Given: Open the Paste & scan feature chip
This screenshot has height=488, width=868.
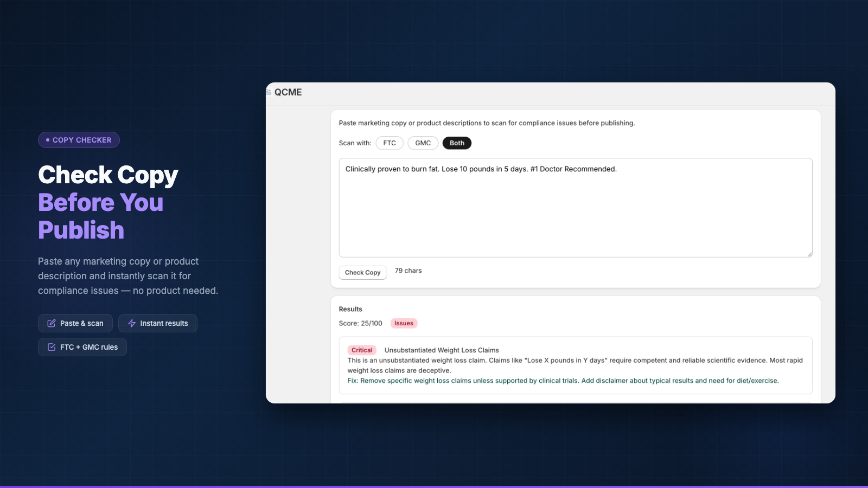Looking at the screenshot, I should tap(75, 323).
